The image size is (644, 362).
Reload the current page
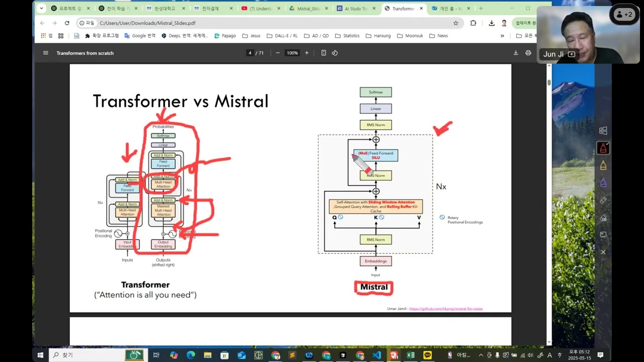coord(67,23)
